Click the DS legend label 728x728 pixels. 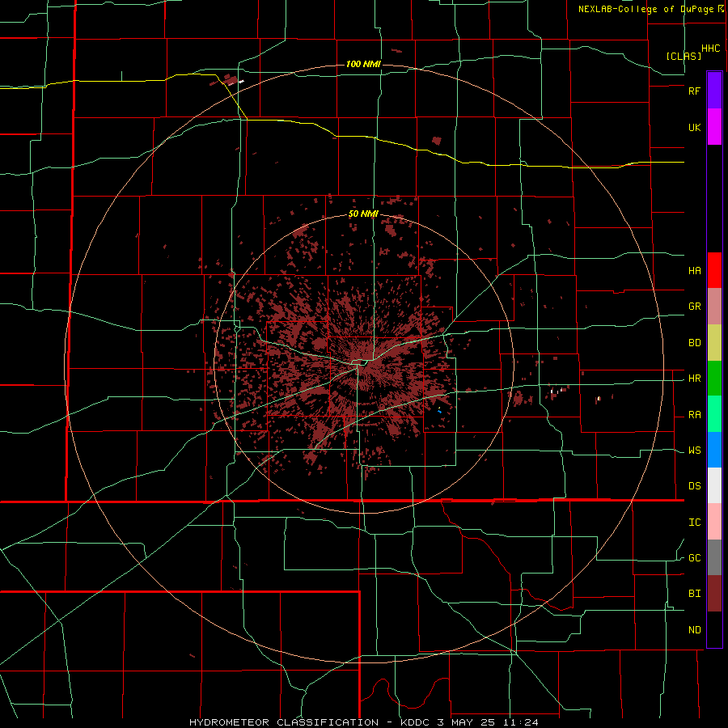[694, 486]
